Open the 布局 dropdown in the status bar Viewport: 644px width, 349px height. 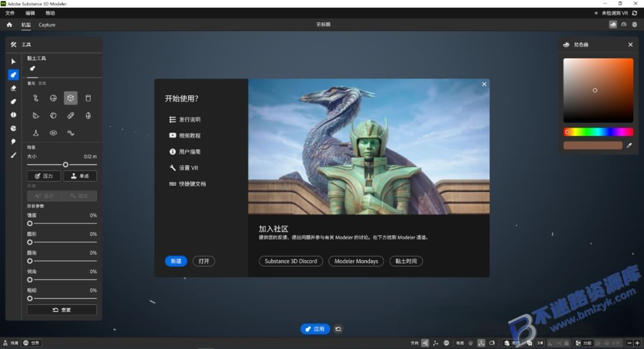tap(459, 343)
